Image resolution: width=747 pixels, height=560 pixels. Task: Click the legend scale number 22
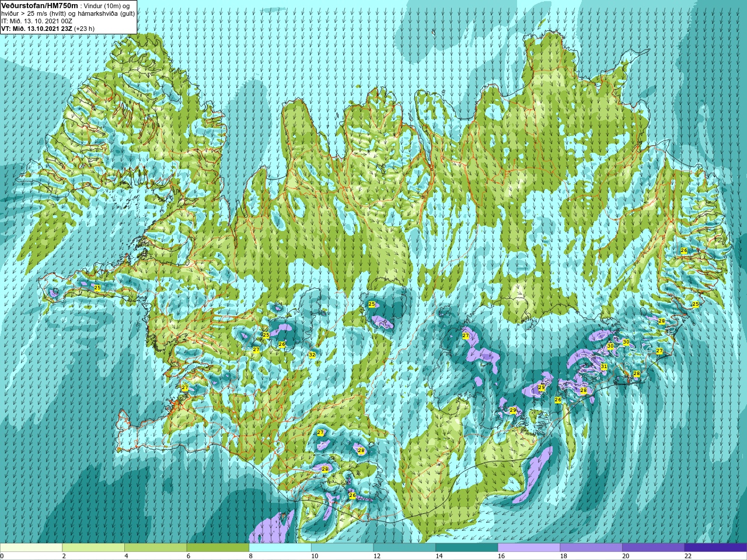point(688,556)
